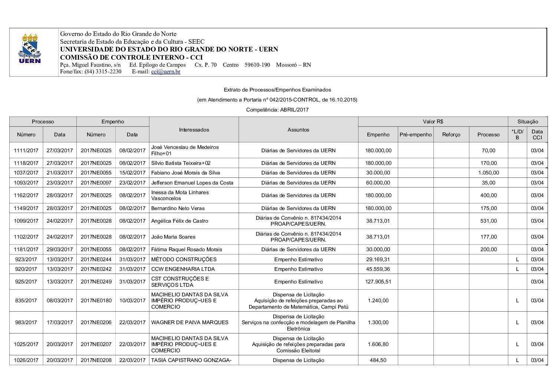The width and height of the screenshot is (555, 392).
Task: Select empenho number 2017NE0249
Action: coord(96,282)
